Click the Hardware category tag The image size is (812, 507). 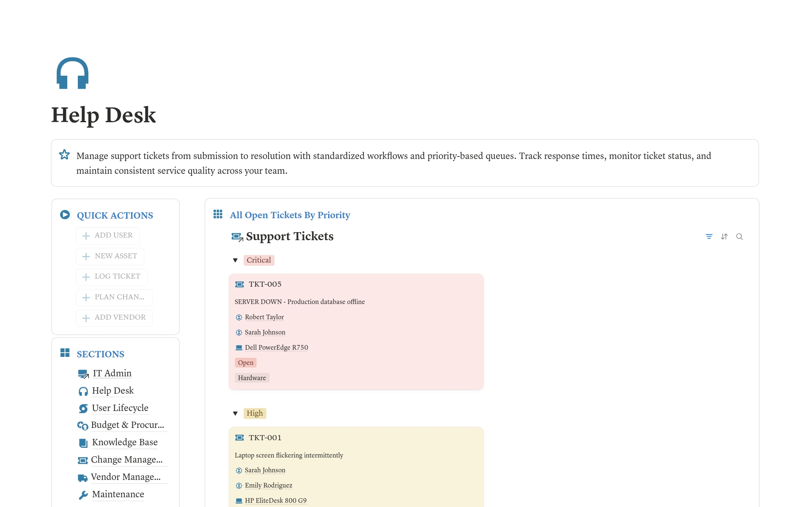pyautogui.click(x=252, y=378)
